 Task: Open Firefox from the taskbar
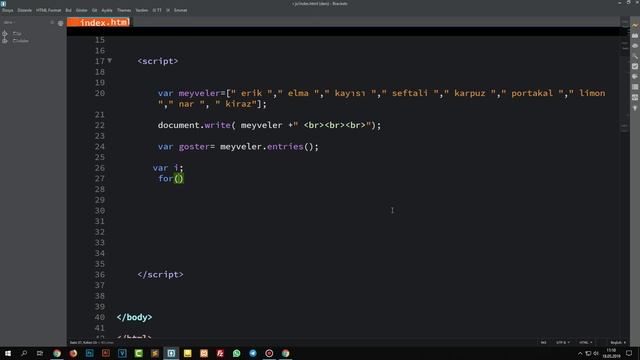point(73,353)
